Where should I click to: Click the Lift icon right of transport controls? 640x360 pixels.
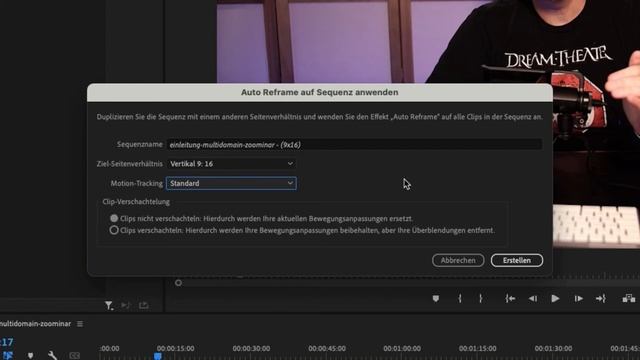click(629, 299)
